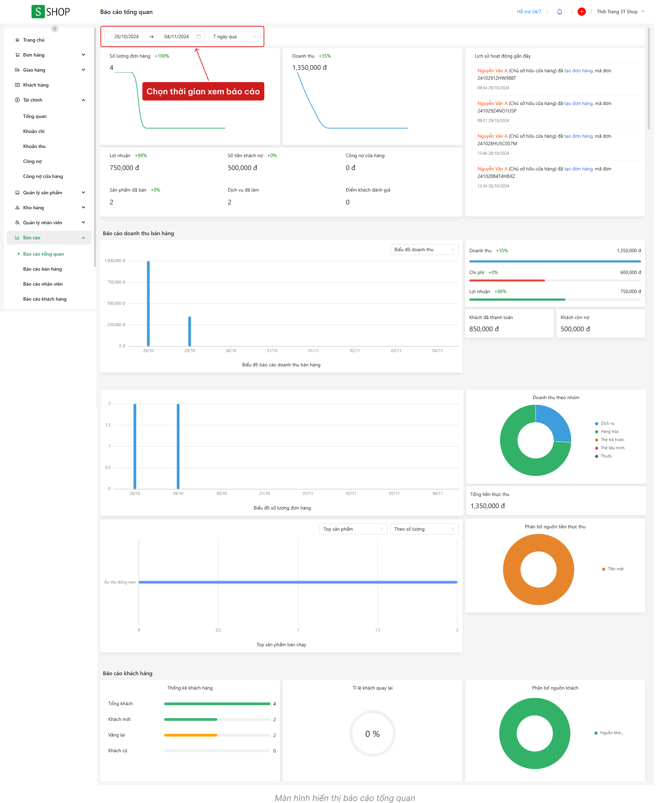This screenshot has height=803, width=672.
Task: Expand the Giao hàng submenu chevron
Action: (x=83, y=70)
